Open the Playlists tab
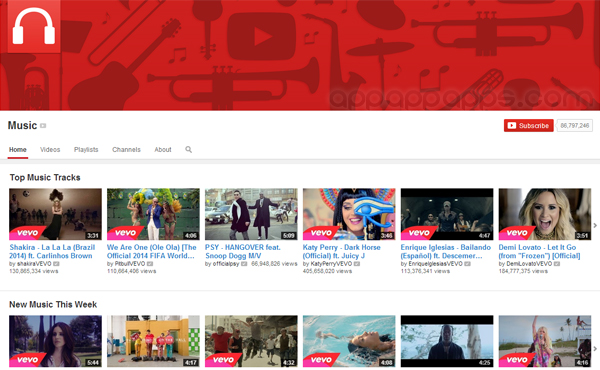Viewport: 600px width, 370px height. point(86,150)
